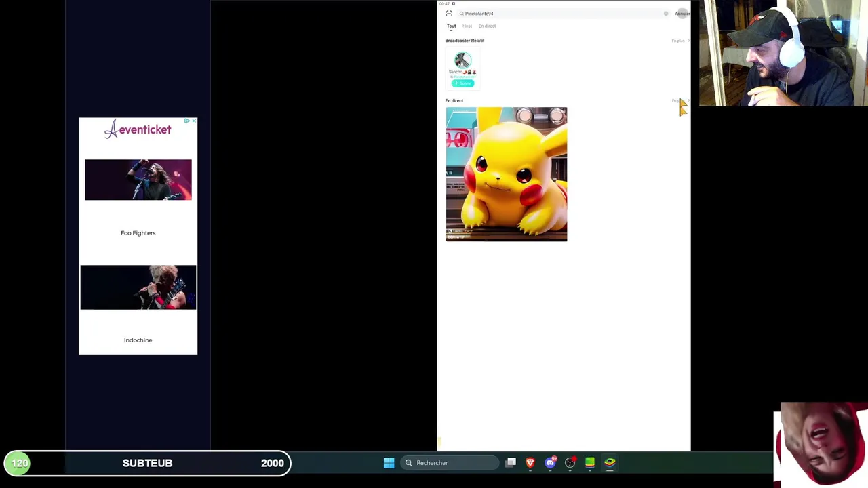Open Discord from the taskbar
Viewport: 868px width, 488px height.
click(550, 463)
